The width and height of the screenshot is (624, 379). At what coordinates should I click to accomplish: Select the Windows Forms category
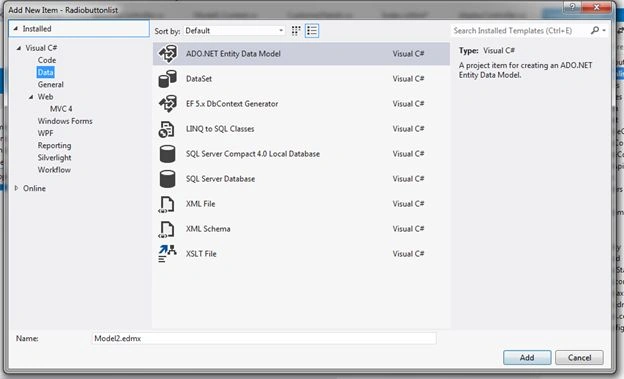point(65,121)
